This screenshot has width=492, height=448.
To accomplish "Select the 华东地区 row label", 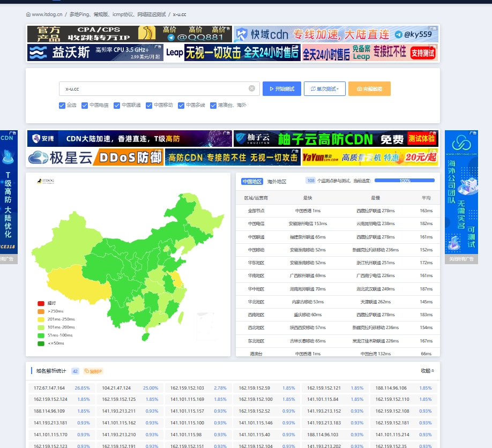I will point(256,263).
